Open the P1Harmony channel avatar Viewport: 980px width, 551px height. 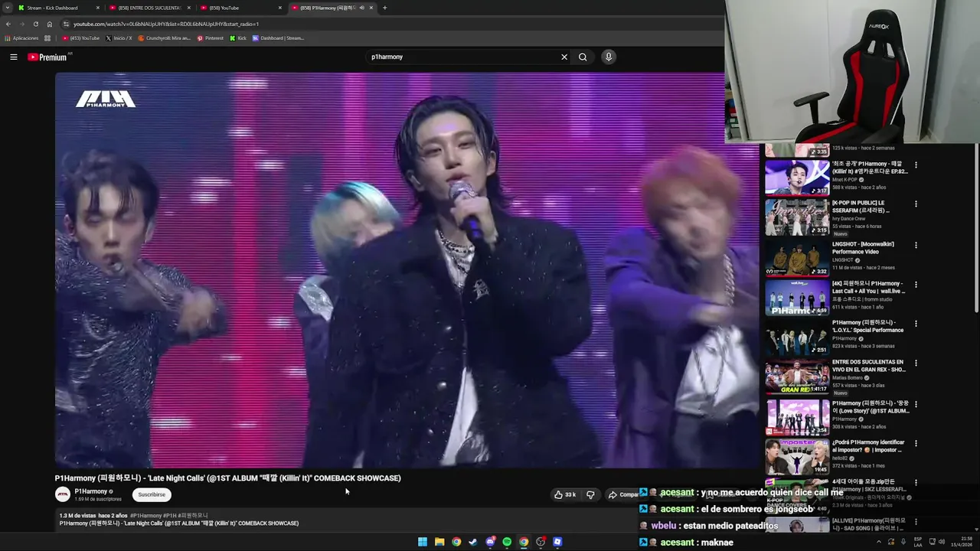pyautogui.click(x=63, y=494)
